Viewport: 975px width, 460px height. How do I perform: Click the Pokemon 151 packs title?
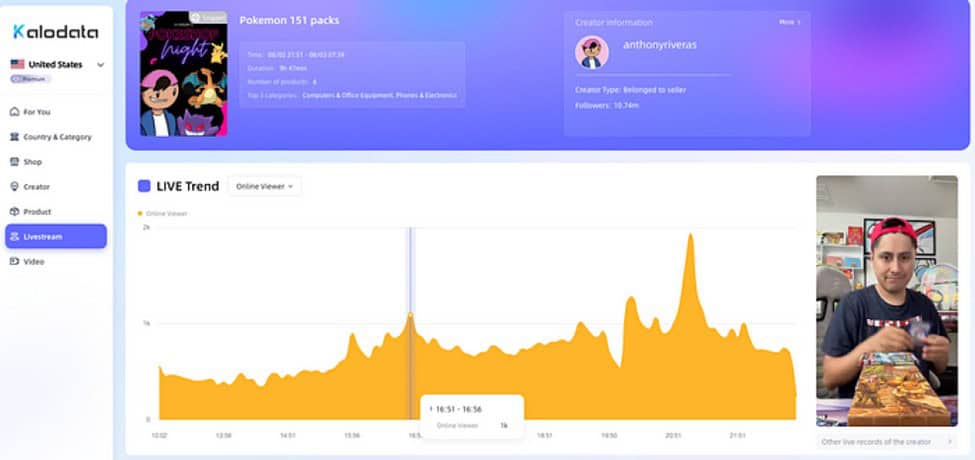pos(289,21)
